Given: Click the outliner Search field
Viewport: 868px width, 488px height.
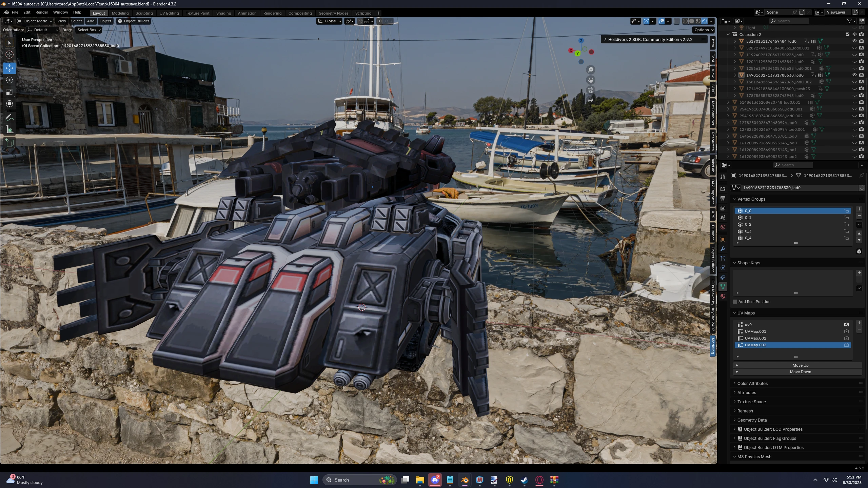Looking at the screenshot, I should [x=789, y=21].
